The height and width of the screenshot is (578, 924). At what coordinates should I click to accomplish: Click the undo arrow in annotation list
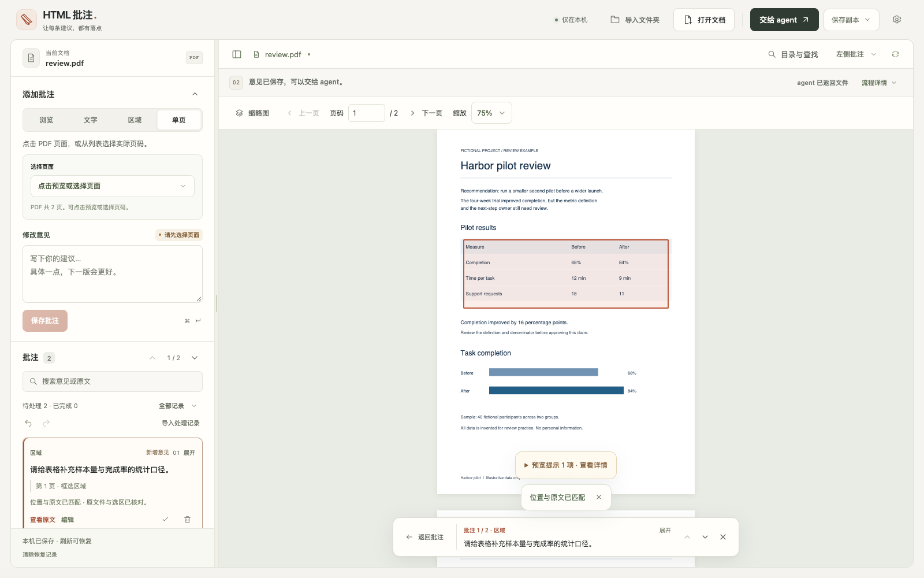pos(28,423)
